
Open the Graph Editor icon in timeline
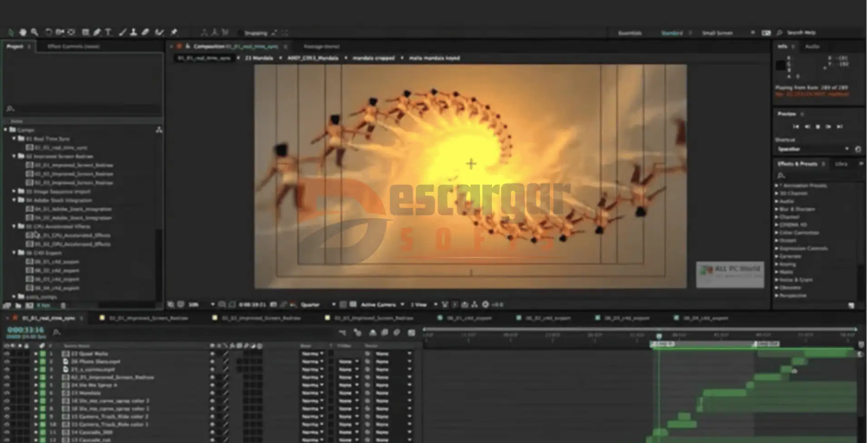(412, 333)
